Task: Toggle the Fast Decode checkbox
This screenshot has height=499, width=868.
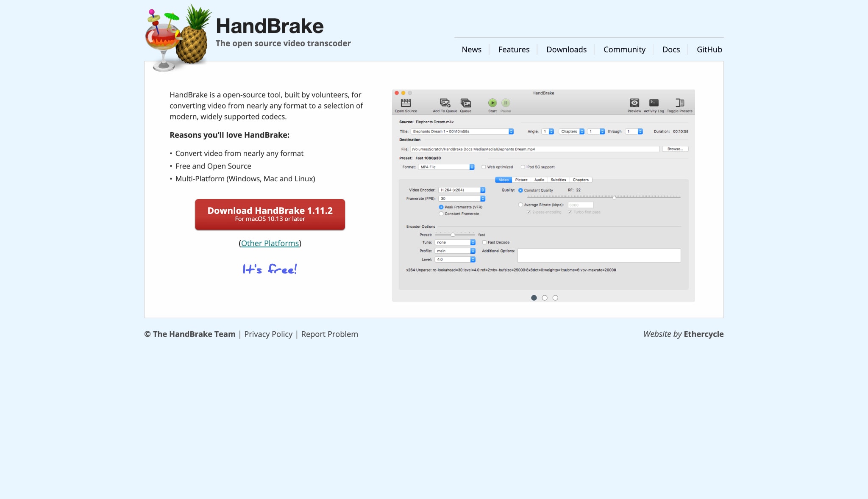Action: [x=484, y=242]
